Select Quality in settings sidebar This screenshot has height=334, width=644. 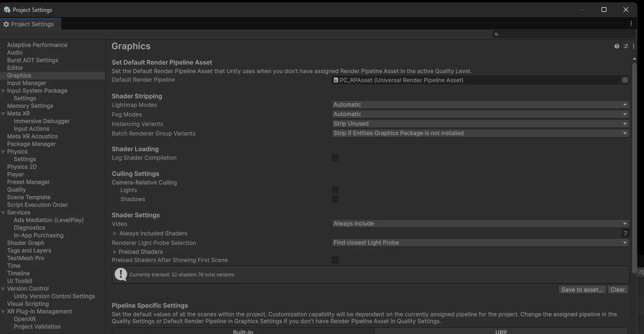[x=17, y=189]
